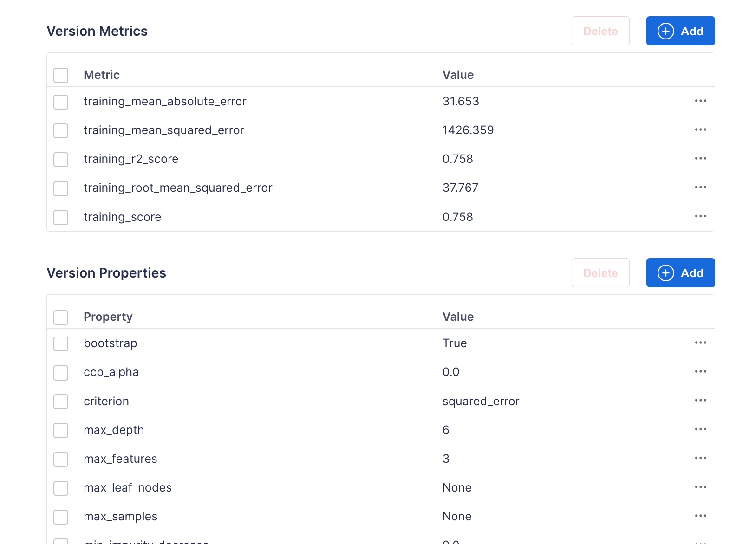Open row actions for training_root_mean_squared_error
The width and height of the screenshot is (756, 544).
click(x=700, y=188)
